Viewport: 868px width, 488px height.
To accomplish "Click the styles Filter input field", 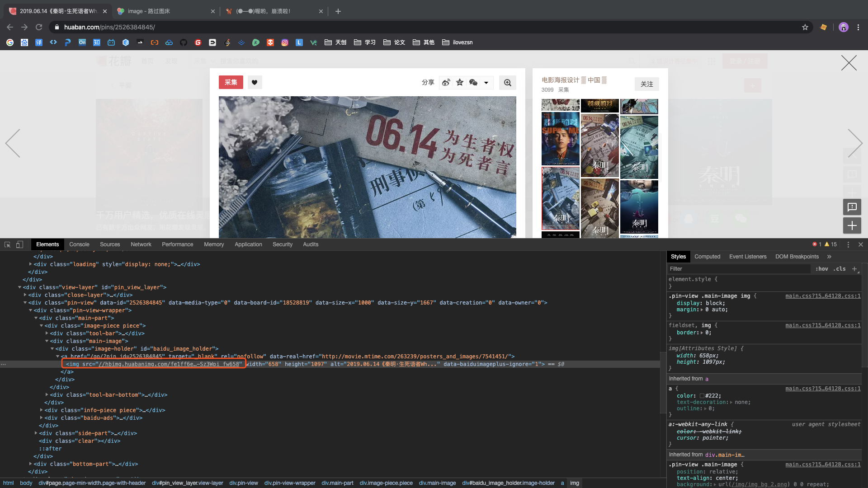I will click(739, 269).
